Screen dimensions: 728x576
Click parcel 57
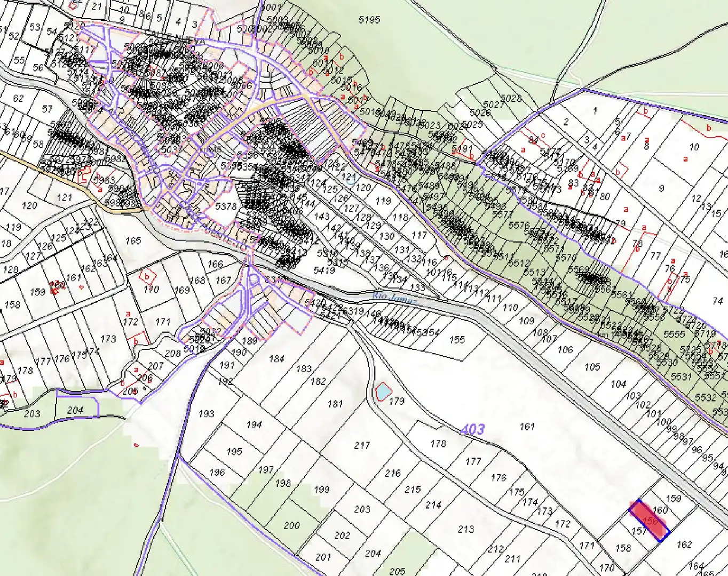coord(48,109)
